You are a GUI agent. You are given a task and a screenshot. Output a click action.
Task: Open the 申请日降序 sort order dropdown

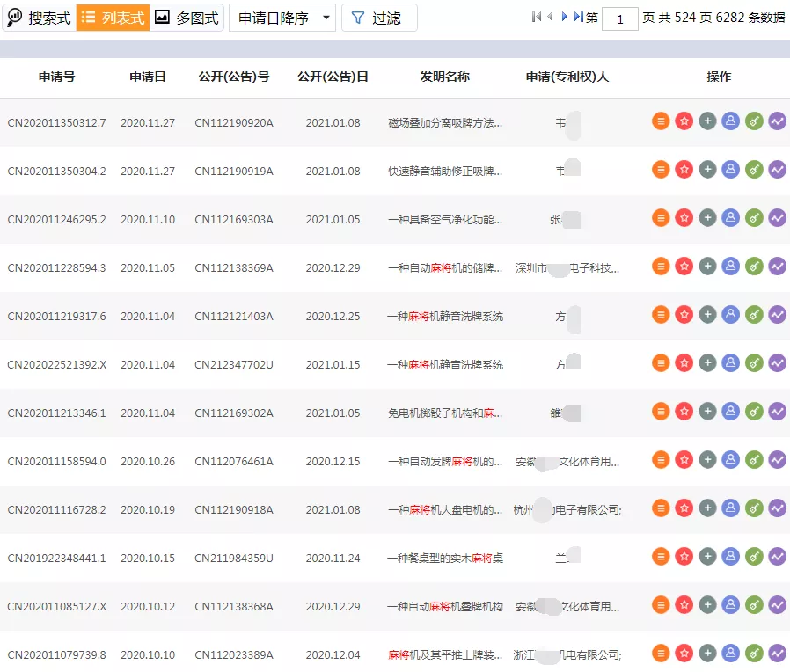[x=282, y=18]
